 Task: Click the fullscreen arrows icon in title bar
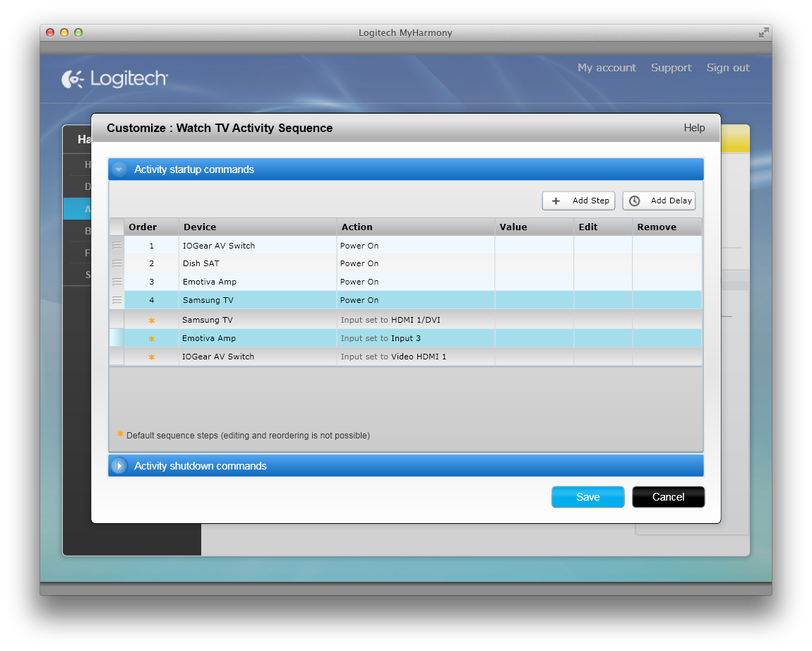pos(763,32)
